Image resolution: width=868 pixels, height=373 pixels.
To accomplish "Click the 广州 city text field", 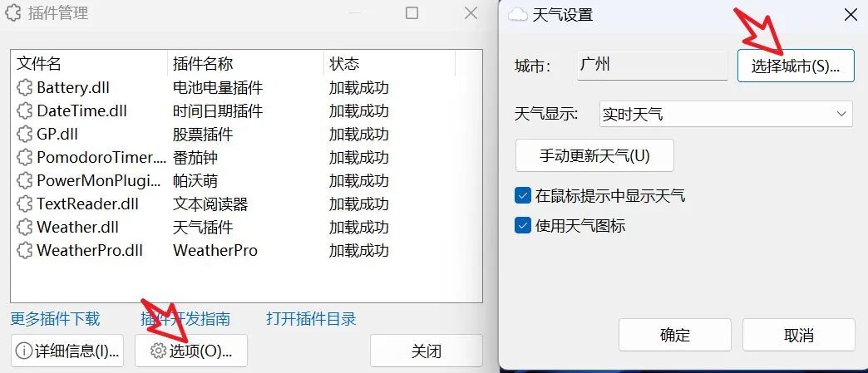I will coord(652,66).
